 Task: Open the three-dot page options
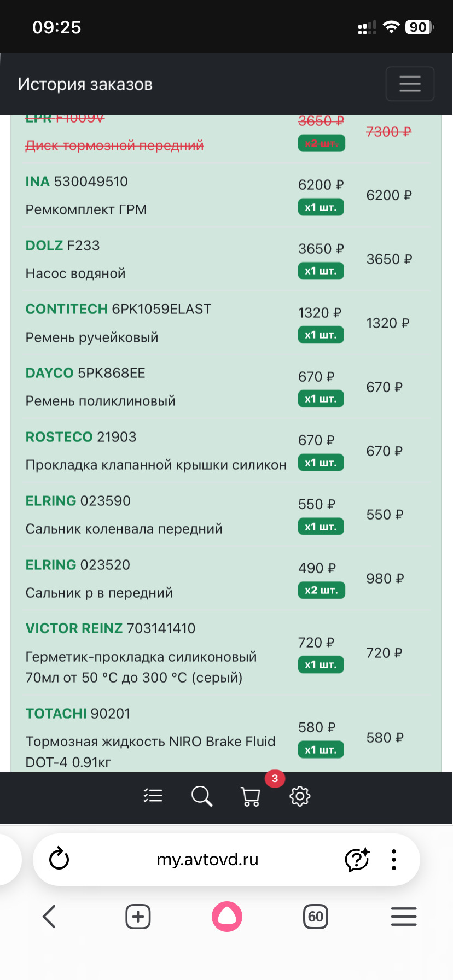click(393, 859)
